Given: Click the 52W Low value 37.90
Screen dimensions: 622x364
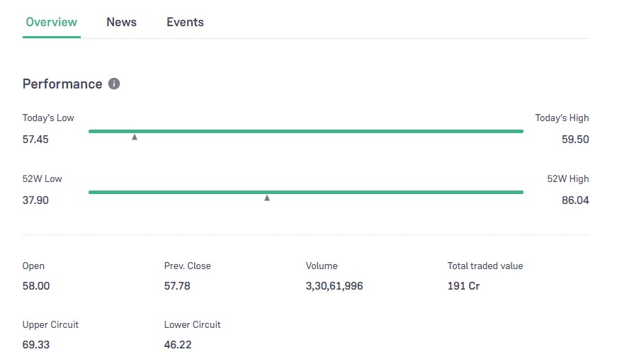Looking at the screenshot, I should point(35,200).
